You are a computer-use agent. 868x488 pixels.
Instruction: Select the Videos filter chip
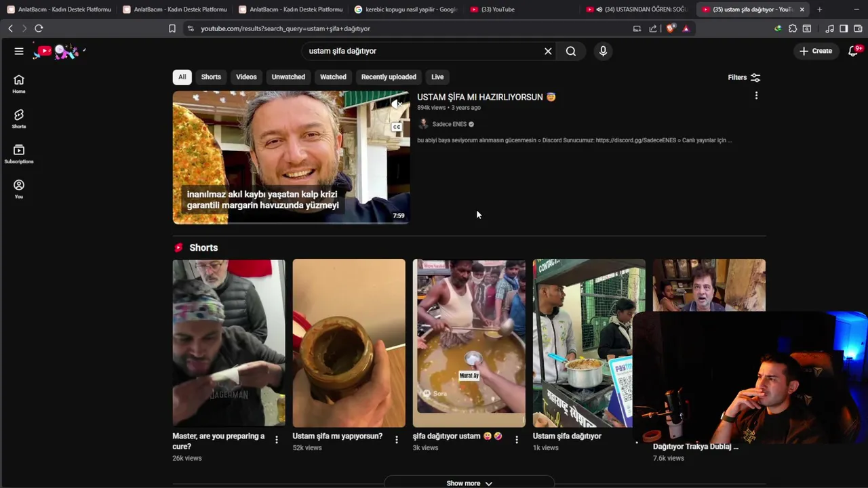pos(246,77)
